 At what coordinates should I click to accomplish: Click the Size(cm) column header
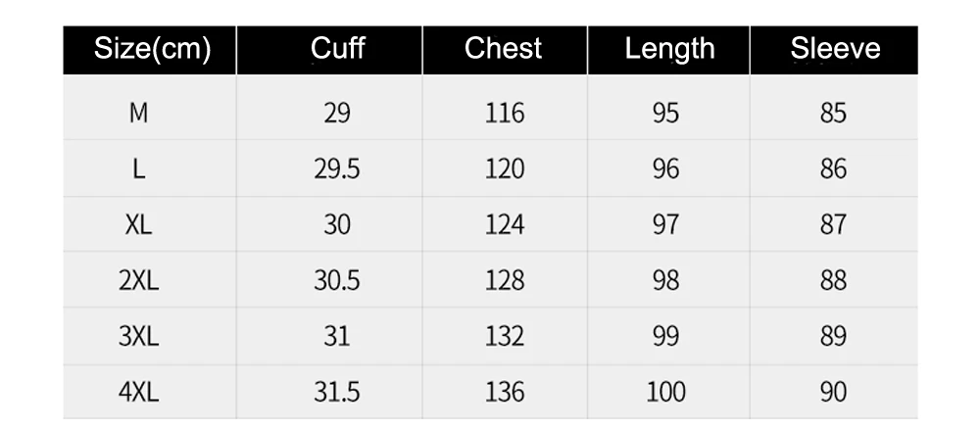click(x=152, y=49)
